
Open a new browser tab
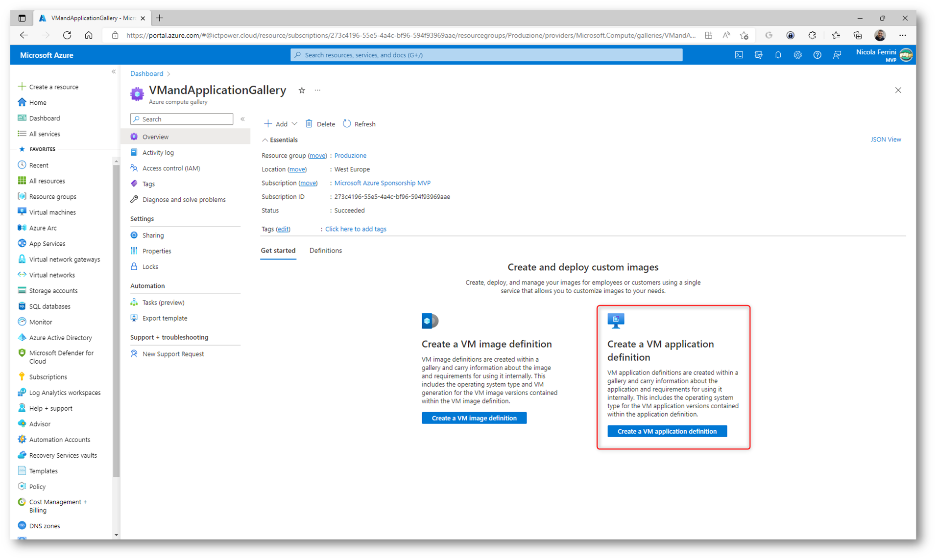(x=160, y=18)
